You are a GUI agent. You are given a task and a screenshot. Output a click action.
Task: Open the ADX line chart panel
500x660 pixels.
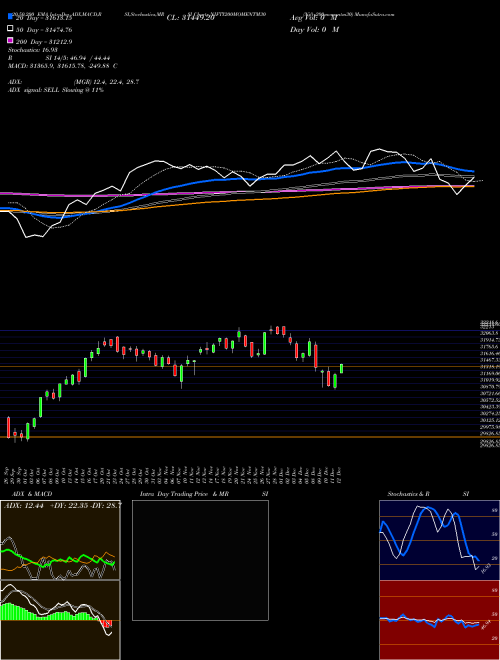pyautogui.click(x=60, y=540)
